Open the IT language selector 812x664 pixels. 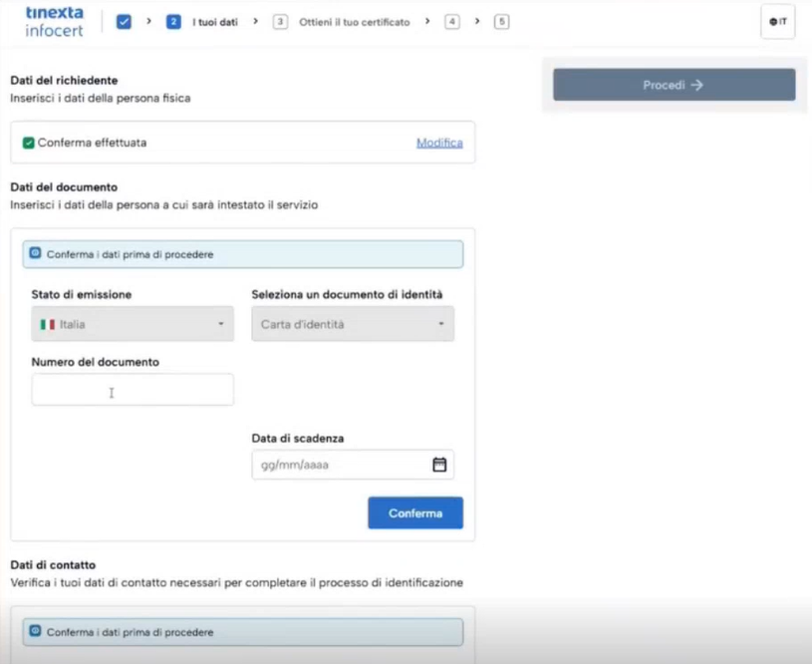click(x=777, y=22)
